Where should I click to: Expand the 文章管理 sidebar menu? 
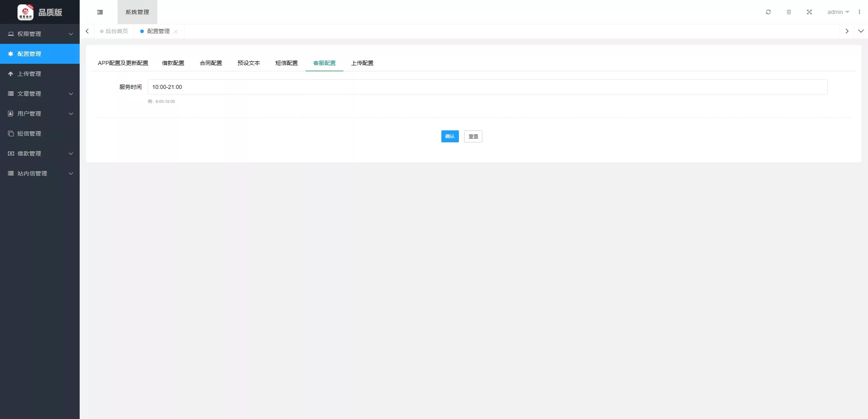[40, 94]
